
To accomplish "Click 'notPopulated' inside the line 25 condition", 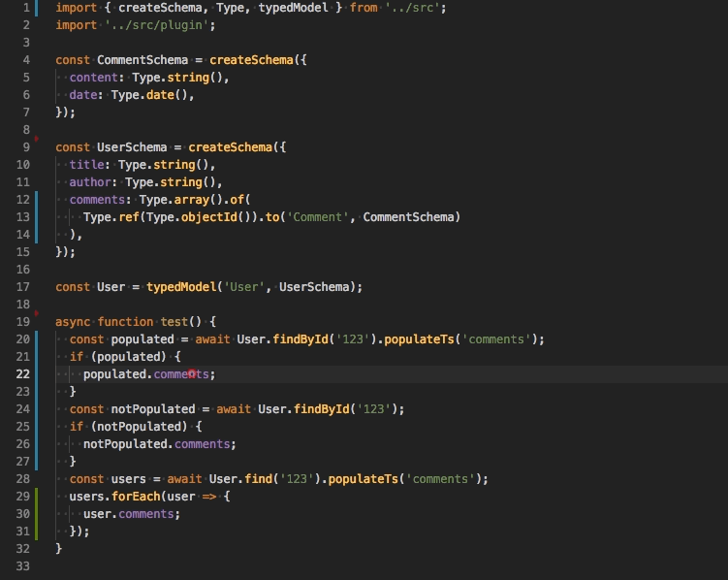I will pos(140,427).
